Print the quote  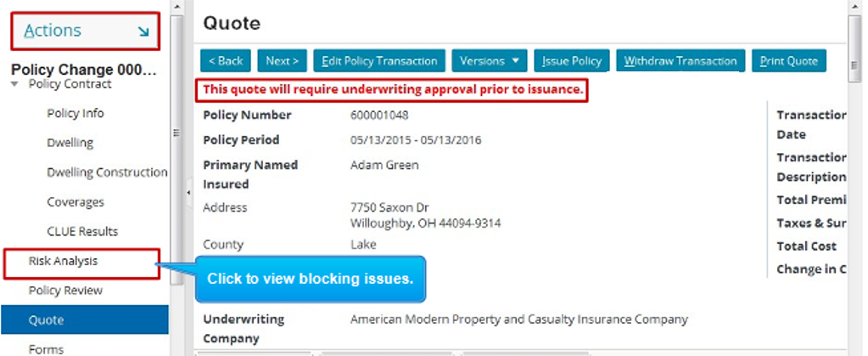[x=788, y=60]
